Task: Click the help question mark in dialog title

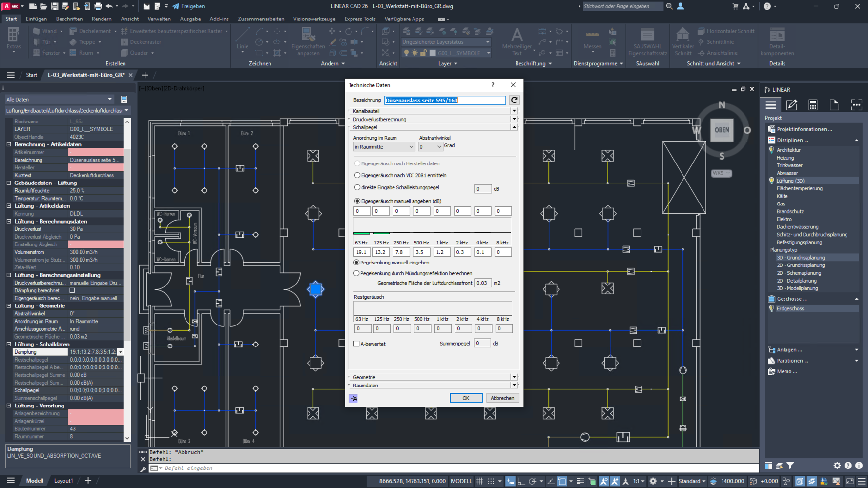Action: [x=493, y=85]
